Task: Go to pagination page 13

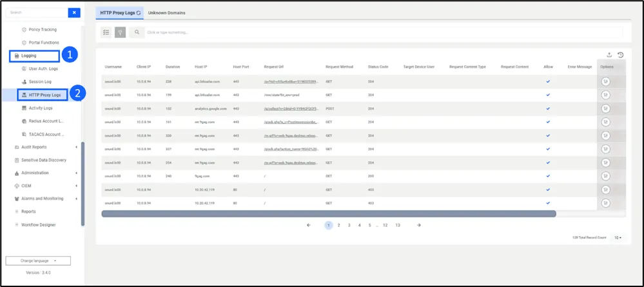Action: point(398,225)
